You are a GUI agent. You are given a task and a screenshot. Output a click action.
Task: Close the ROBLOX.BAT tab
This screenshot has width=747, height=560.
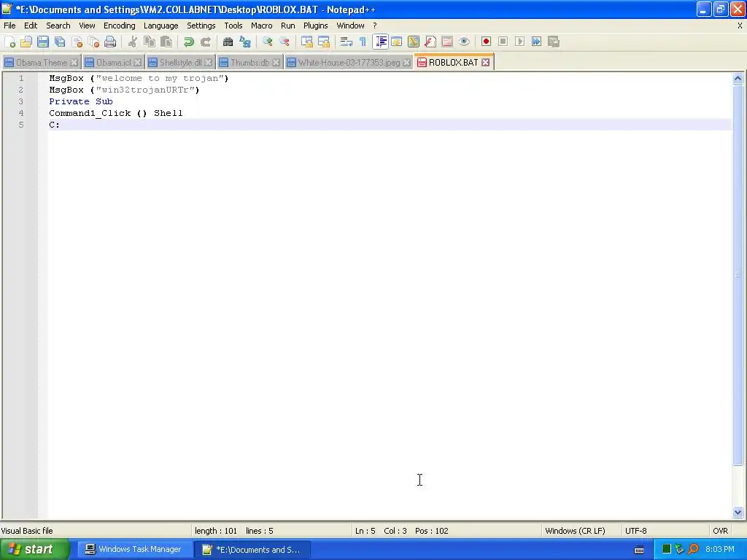[485, 63]
